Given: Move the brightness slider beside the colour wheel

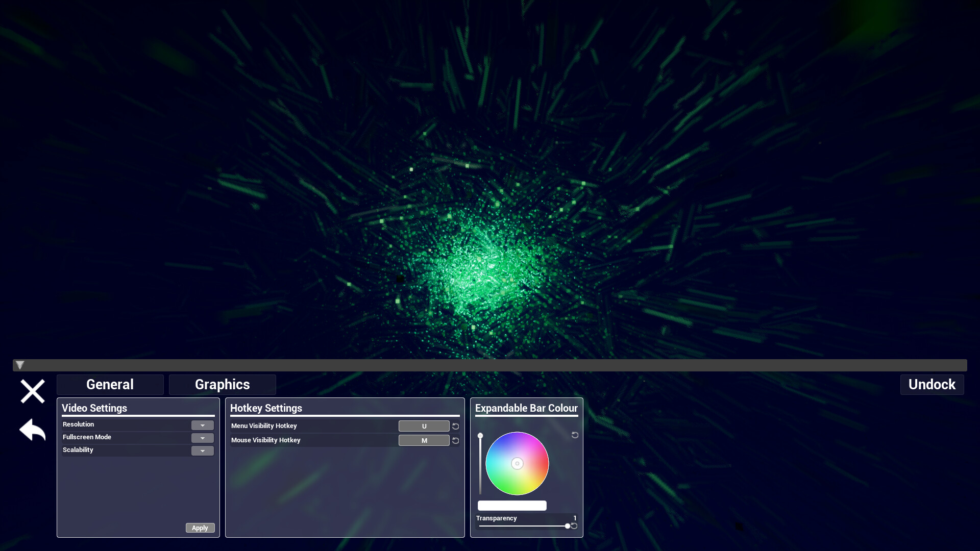Looking at the screenshot, I should pyautogui.click(x=480, y=435).
